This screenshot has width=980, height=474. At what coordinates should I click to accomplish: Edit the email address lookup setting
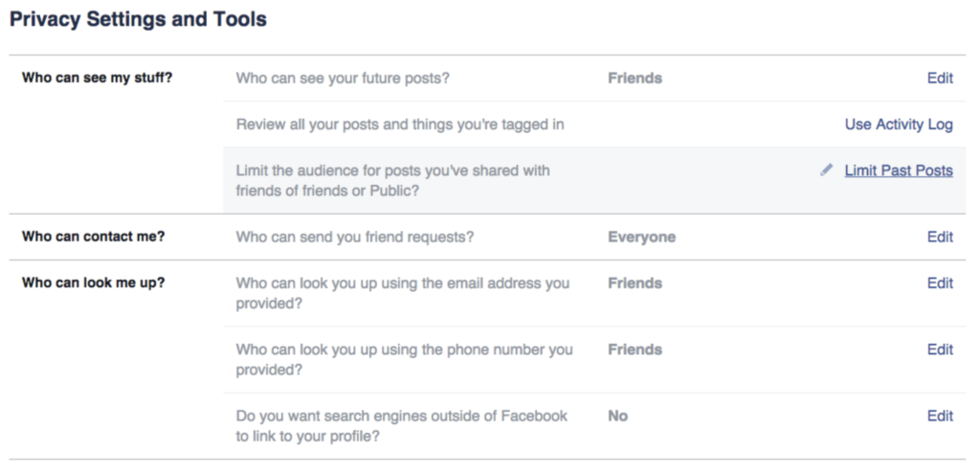pyautogui.click(x=940, y=283)
